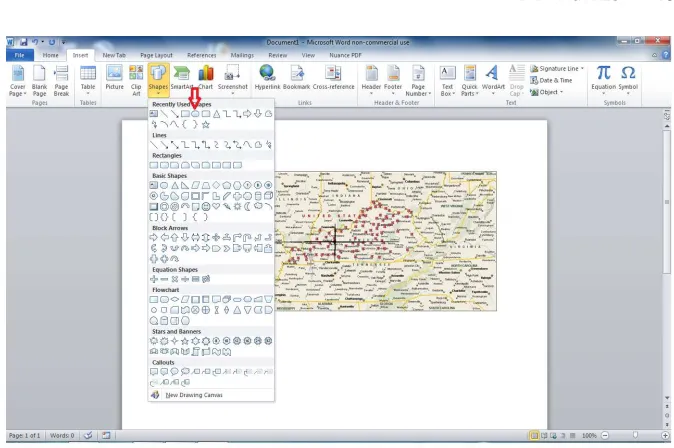Open the Header dropdown
This screenshot has height=448, width=674.
371,80
